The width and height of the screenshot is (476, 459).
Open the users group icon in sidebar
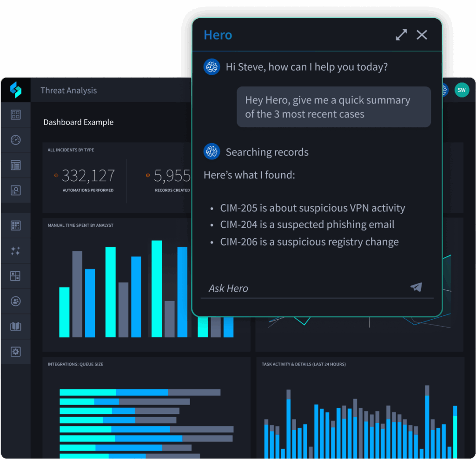coord(15,301)
